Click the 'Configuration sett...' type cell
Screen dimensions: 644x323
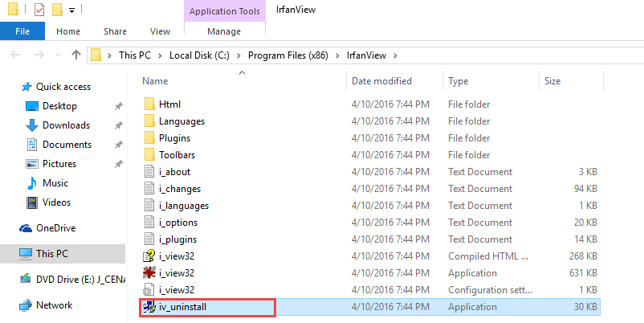(491, 290)
